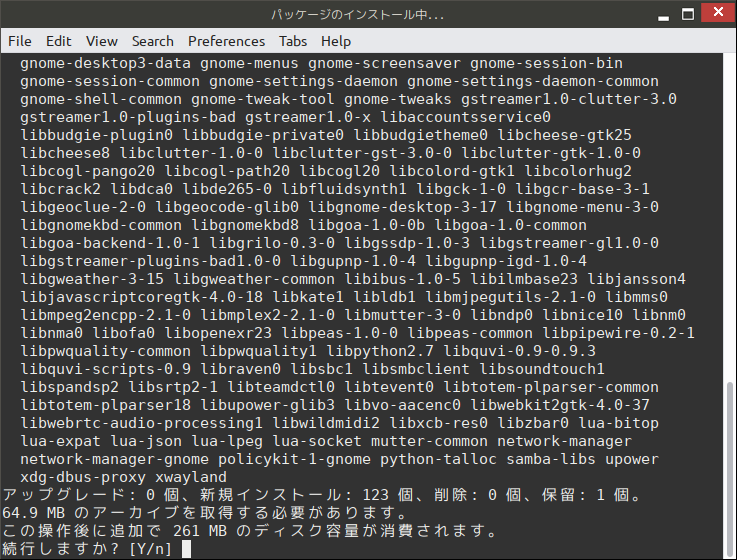Click the package name libcheese-gtk25
Screen dimensions: 737x560
[x=565, y=135]
